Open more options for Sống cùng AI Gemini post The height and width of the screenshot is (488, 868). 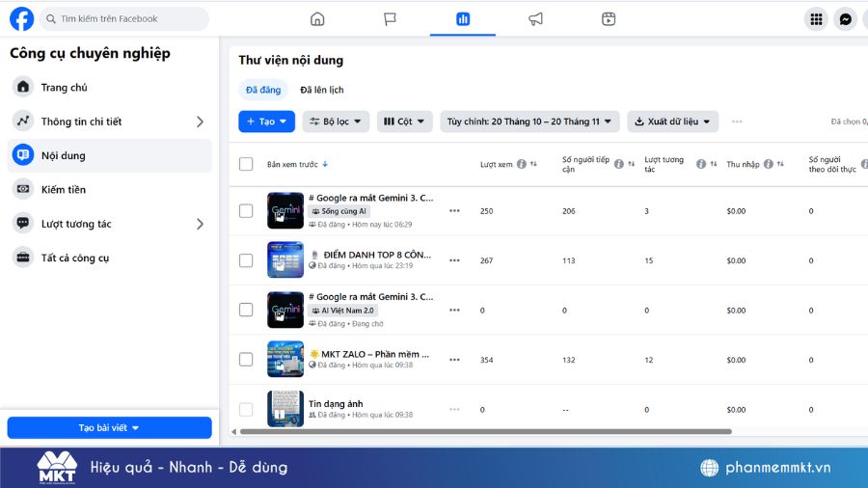pos(454,211)
